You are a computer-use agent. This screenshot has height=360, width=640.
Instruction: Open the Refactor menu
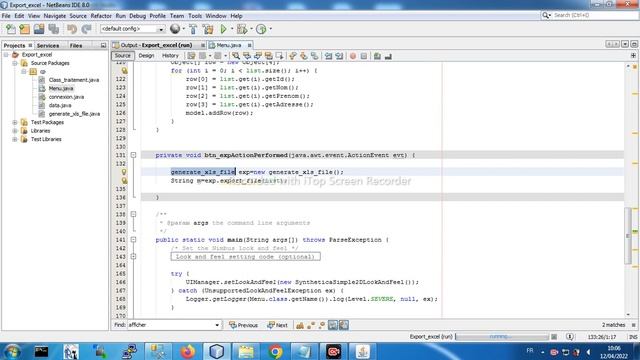tap(101, 16)
